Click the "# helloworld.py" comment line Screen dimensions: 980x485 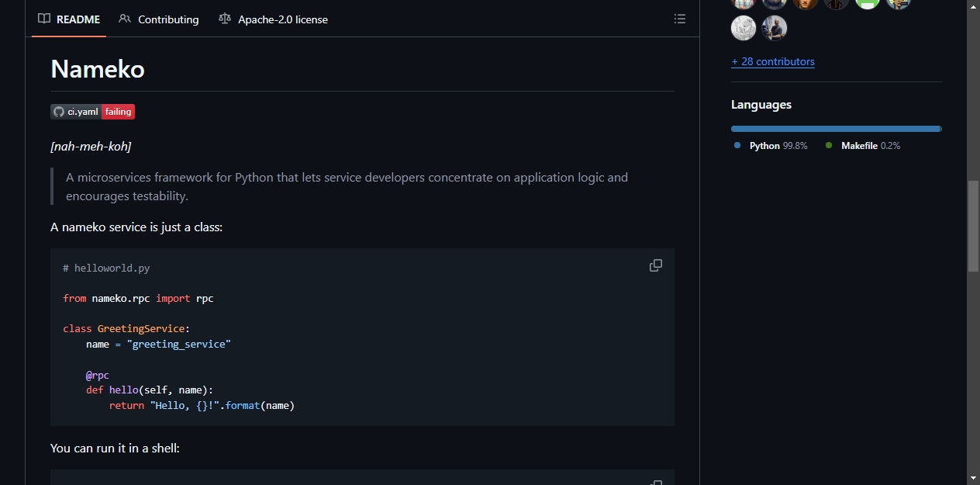106,268
